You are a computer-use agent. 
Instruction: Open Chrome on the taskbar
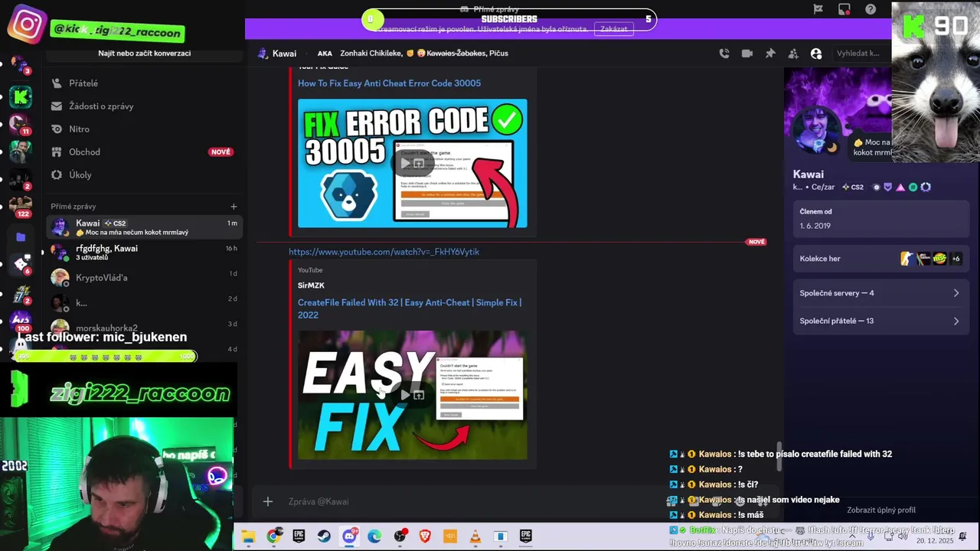click(273, 536)
